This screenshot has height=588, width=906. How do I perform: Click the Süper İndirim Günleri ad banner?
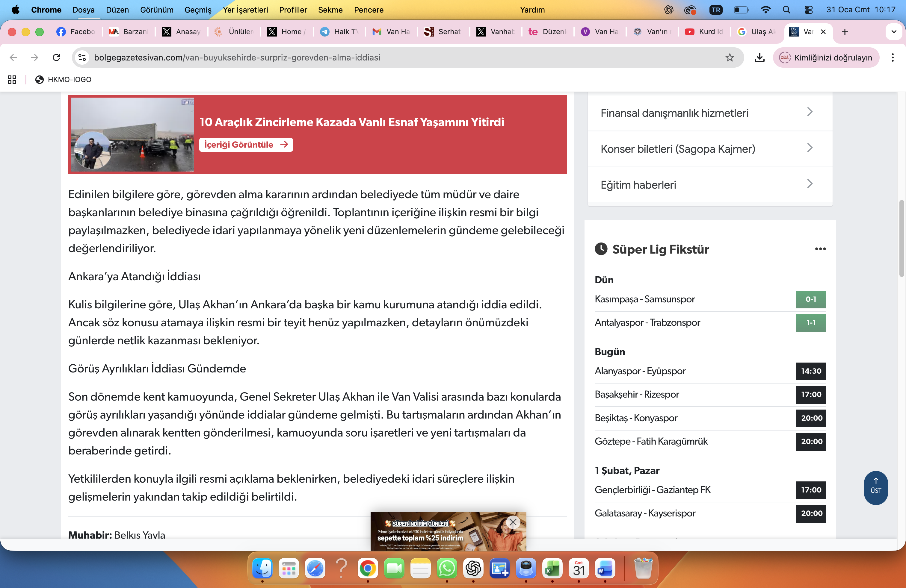pos(448,531)
